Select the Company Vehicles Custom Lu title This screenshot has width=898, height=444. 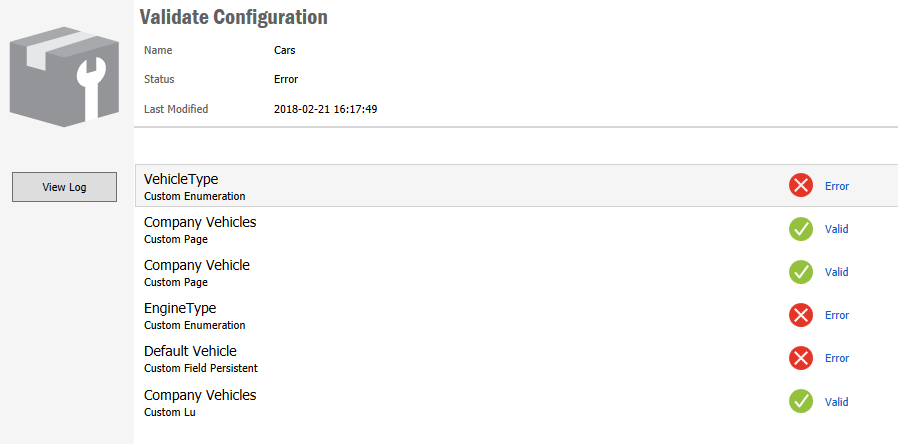[x=200, y=395]
